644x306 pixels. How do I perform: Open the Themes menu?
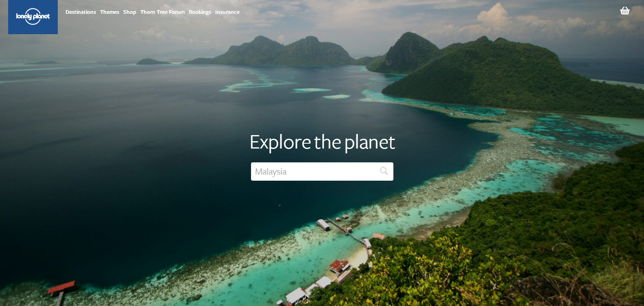point(109,12)
